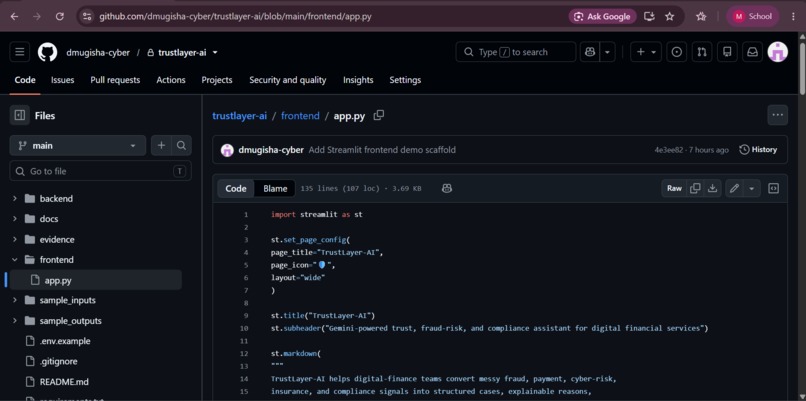
Task: Open Copilot chat icon in header
Action: coord(590,52)
